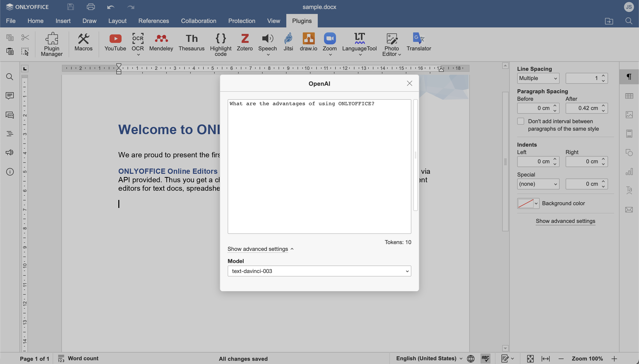Click the Paste icon in toolbar
Viewport: 639px width, 364px height.
point(10,52)
